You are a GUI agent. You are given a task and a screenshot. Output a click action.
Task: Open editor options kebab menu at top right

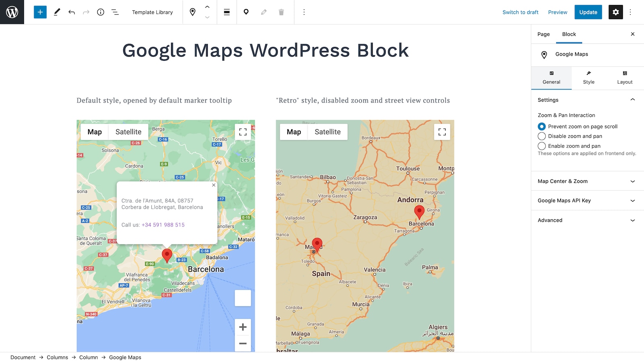[630, 12]
